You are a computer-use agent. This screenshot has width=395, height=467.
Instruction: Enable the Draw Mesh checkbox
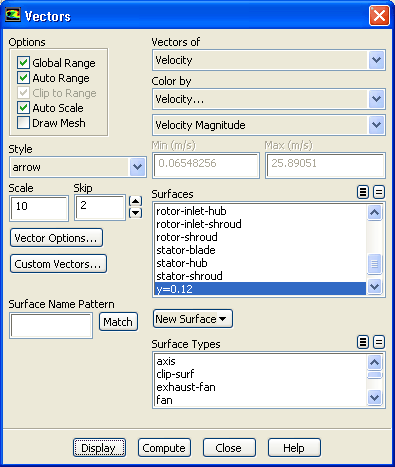(x=23, y=123)
